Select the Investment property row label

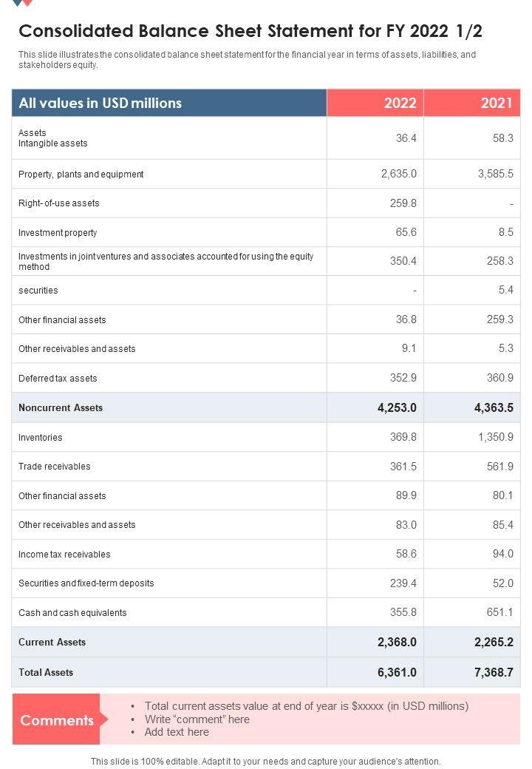coord(58,233)
